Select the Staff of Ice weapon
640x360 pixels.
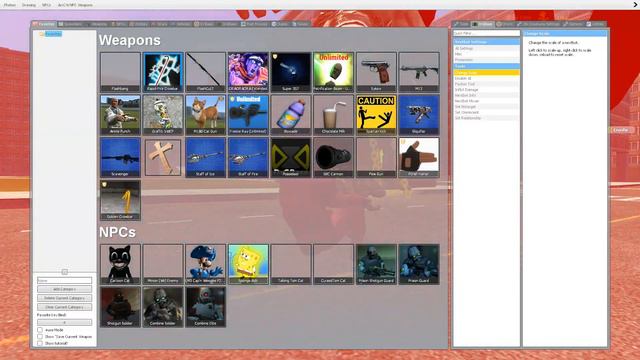[x=205, y=157]
